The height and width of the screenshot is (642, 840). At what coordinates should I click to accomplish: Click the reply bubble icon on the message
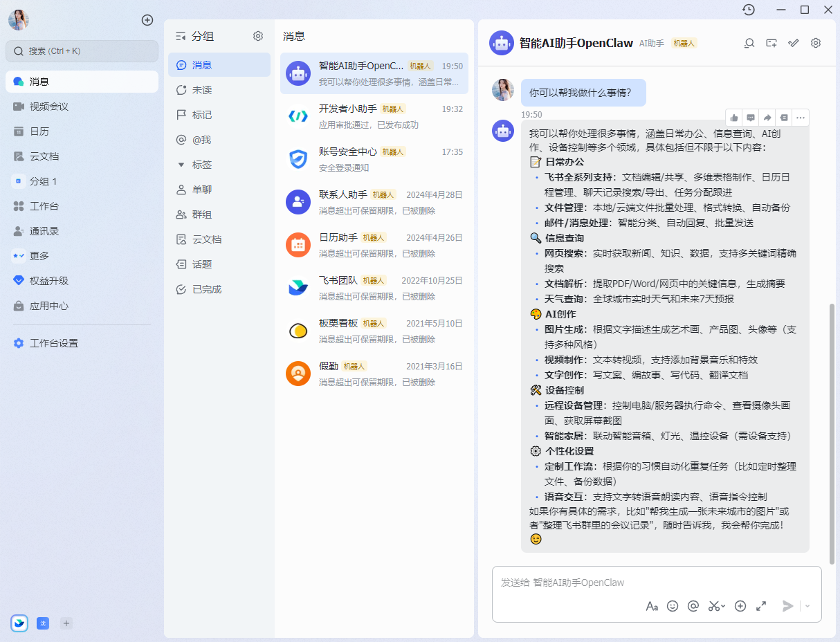pyautogui.click(x=751, y=118)
